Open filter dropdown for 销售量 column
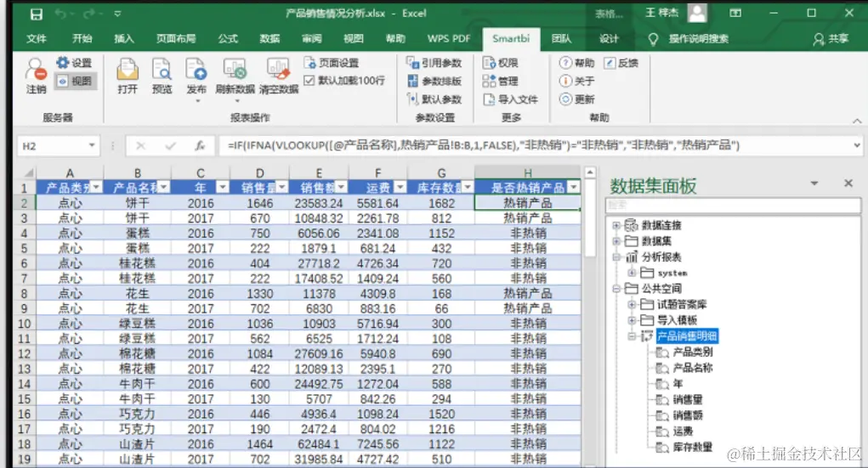This screenshot has width=868, height=468. (x=282, y=188)
